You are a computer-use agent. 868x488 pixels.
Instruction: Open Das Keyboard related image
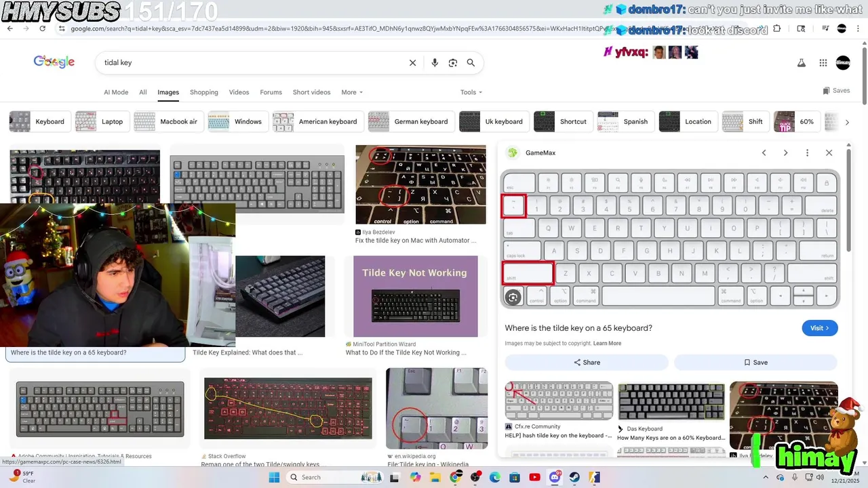671,402
